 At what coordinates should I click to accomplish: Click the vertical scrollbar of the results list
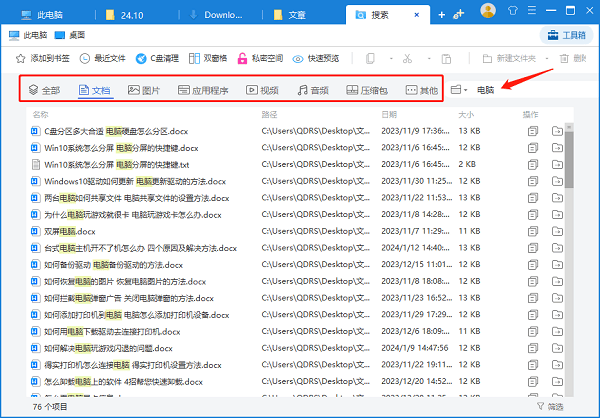[569, 159]
